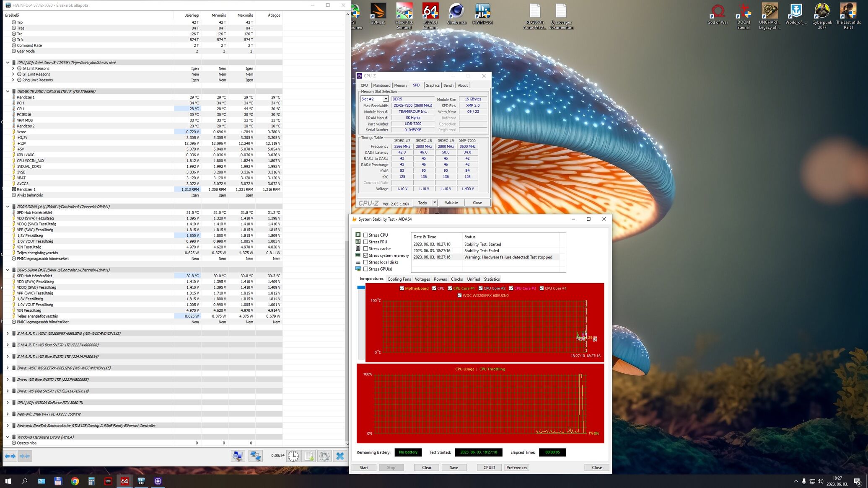The image size is (868, 488).
Task: Open Windows Start menu
Action: click(8, 481)
